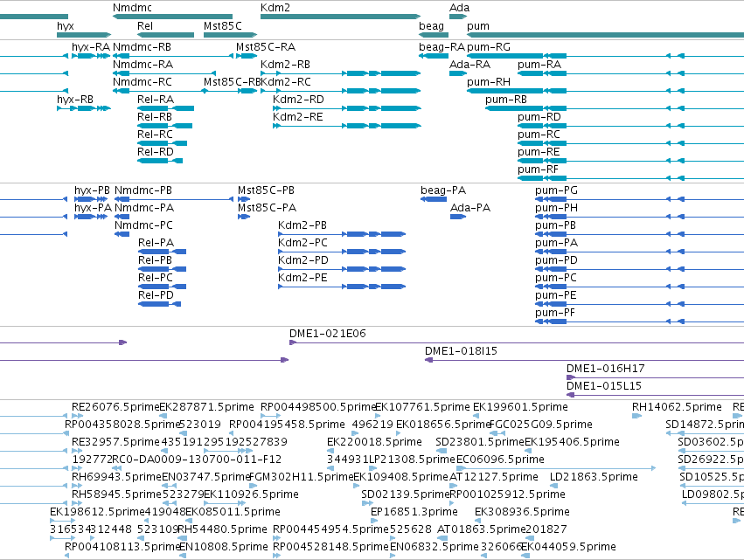Select transcript pum-RB
The image size is (744, 560).
coord(506,100)
